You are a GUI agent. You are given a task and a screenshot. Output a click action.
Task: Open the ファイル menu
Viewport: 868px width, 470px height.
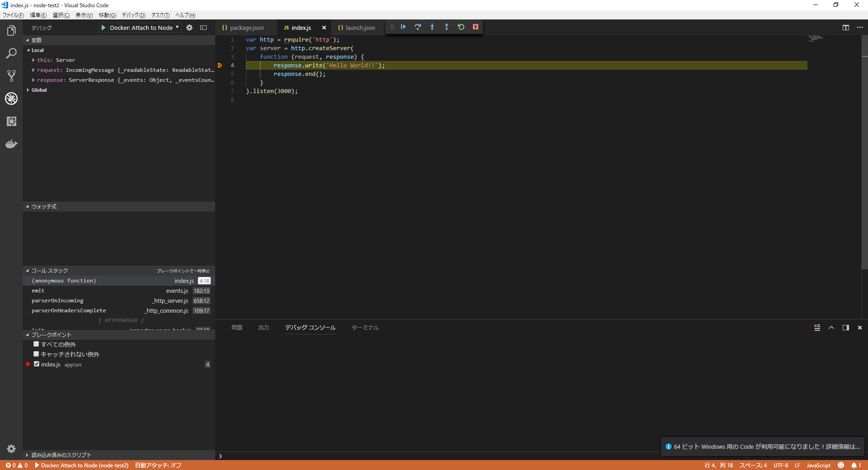point(12,15)
